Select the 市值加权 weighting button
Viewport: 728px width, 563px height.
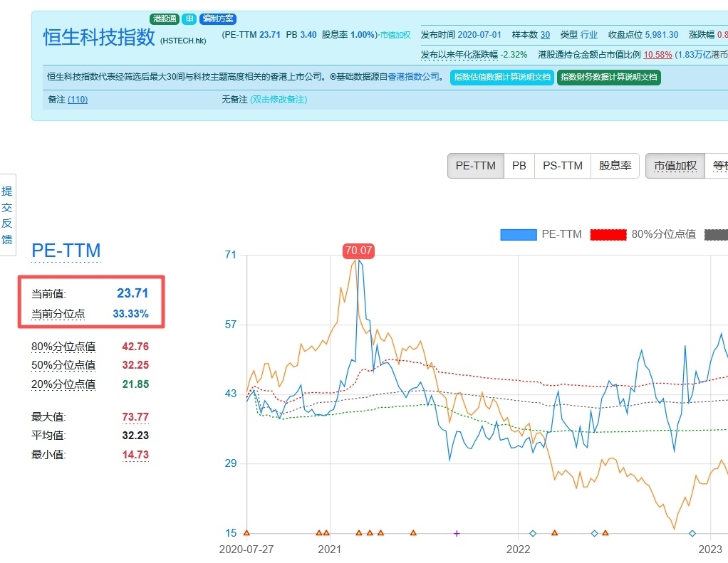tap(675, 166)
